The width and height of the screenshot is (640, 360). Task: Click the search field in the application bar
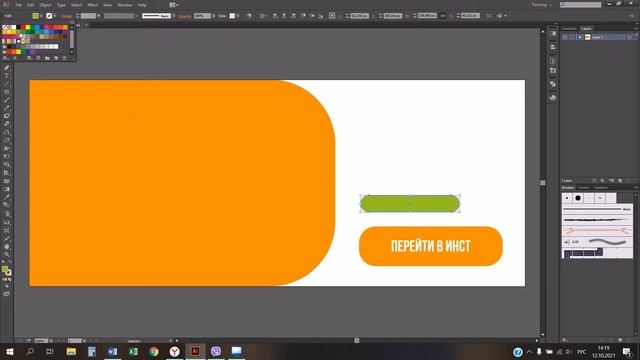580,5
